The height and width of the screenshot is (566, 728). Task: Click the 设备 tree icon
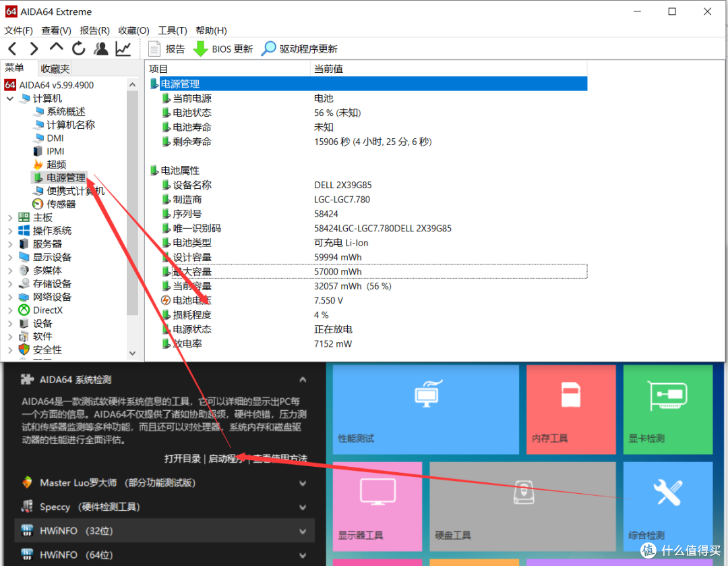(x=24, y=323)
